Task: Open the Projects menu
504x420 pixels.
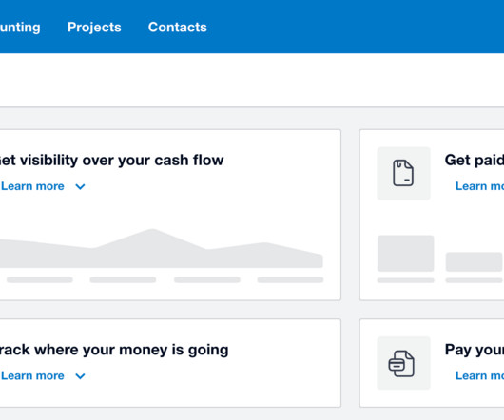Action: coord(94,27)
